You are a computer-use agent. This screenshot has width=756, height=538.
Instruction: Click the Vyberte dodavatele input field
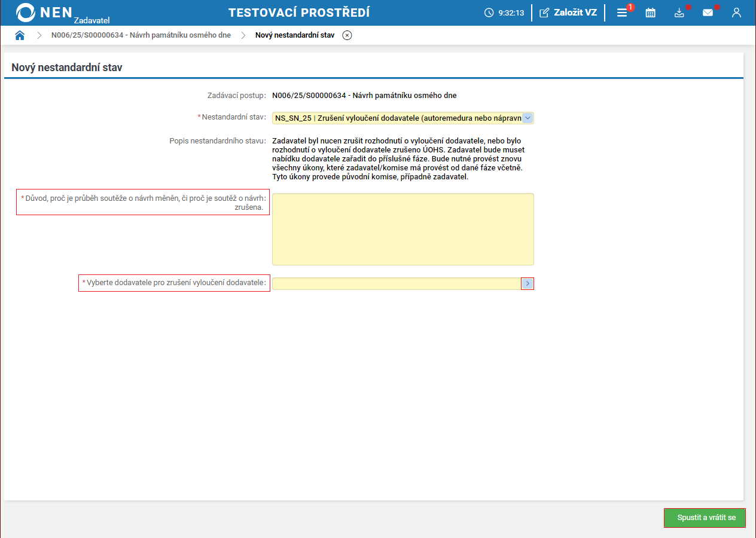pyautogui.click(x=397, y=283)
